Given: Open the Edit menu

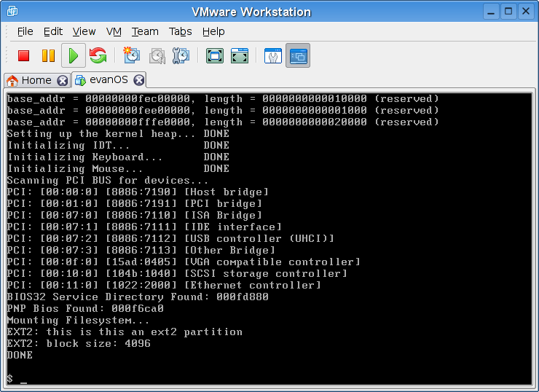Looking at the screenshot, I should click(x=53, y=31).
